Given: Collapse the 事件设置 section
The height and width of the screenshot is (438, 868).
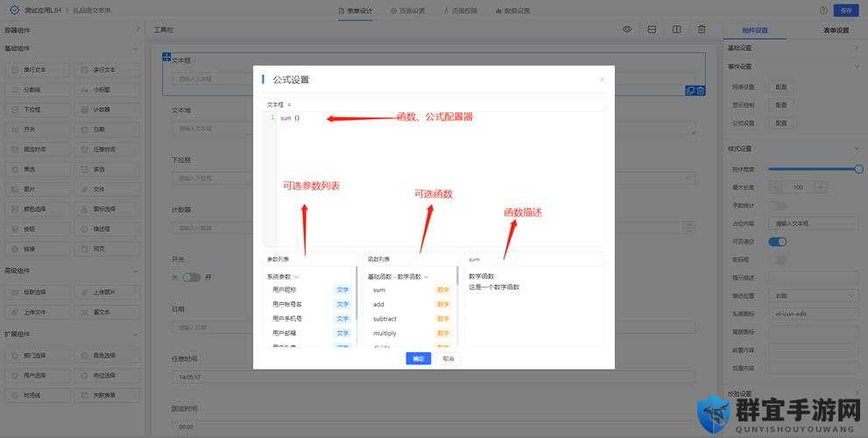Looking at the screenshot, I should [x=794, y=67].
